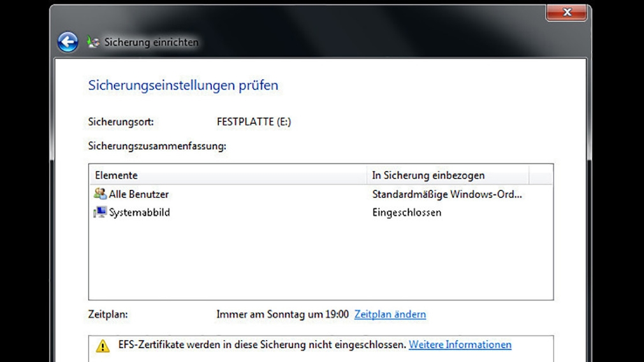This screenshot has height=362, width=644.
Task: Click the Immer am Sonntag um 19:00 text
Action: tap(282, 314)
